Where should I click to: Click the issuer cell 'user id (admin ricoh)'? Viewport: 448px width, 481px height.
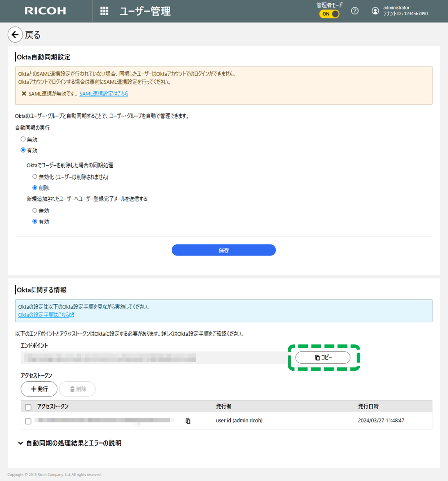[239, 421]
